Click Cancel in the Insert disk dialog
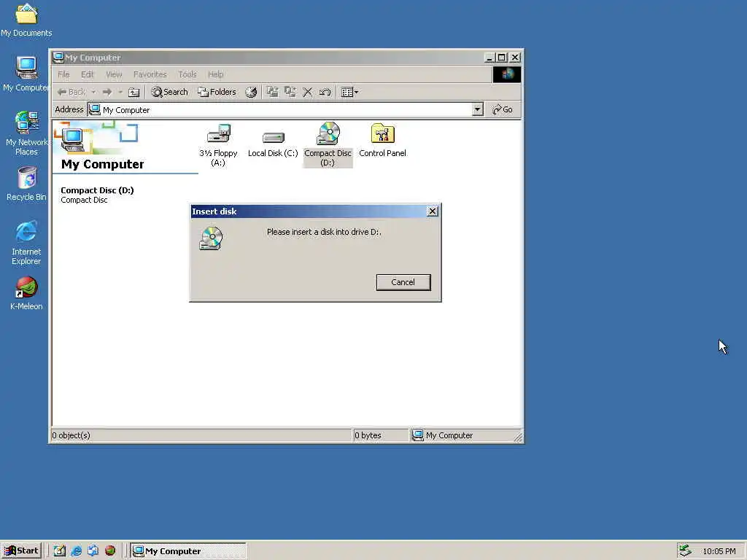The image size is (747, 560). point(403,282)
